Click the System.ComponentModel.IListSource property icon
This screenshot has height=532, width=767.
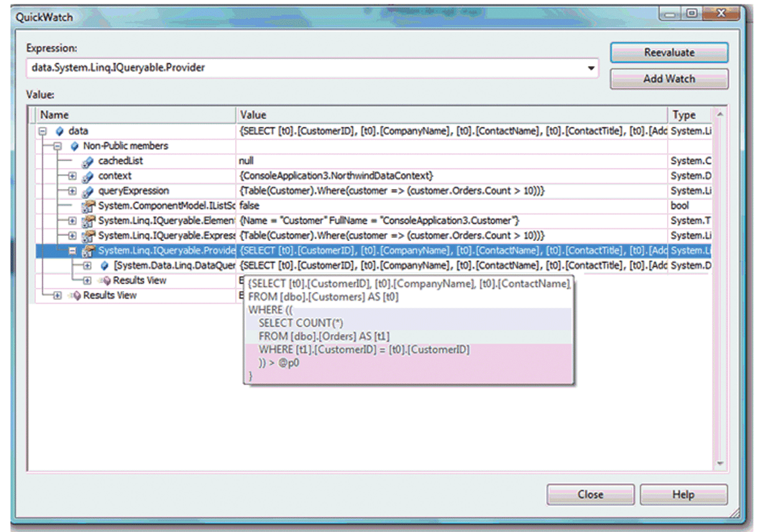(x=88, y=206)
